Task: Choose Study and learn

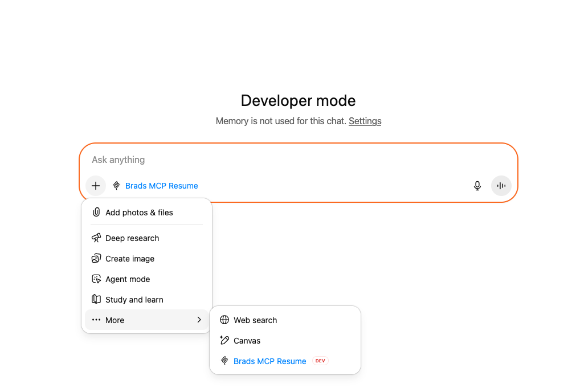Action: pyautogui.click(x=146, y=300)
